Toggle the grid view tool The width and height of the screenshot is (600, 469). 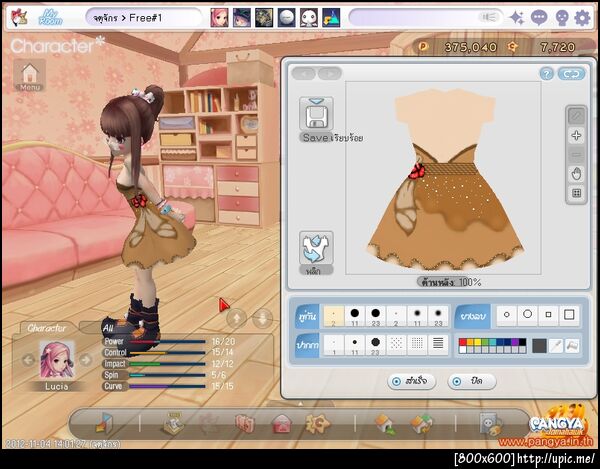[x=576, y=193]
